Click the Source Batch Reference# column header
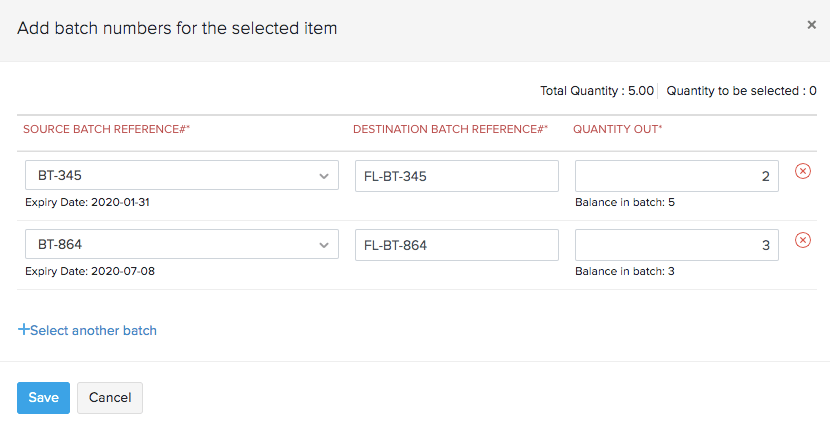830x429 pixels. coord(107,129)
